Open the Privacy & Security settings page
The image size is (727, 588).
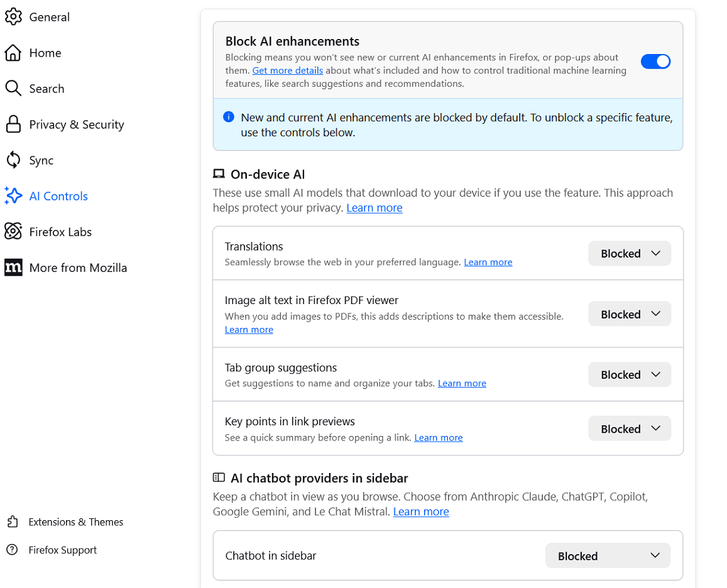pyautogui.click(x=77, y=124)
